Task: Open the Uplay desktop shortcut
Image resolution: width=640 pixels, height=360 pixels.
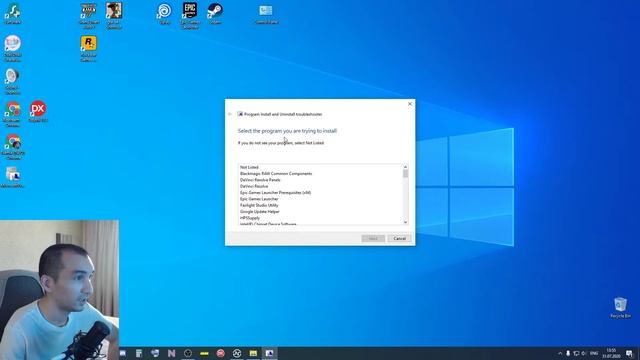Action: click(164, 13)
